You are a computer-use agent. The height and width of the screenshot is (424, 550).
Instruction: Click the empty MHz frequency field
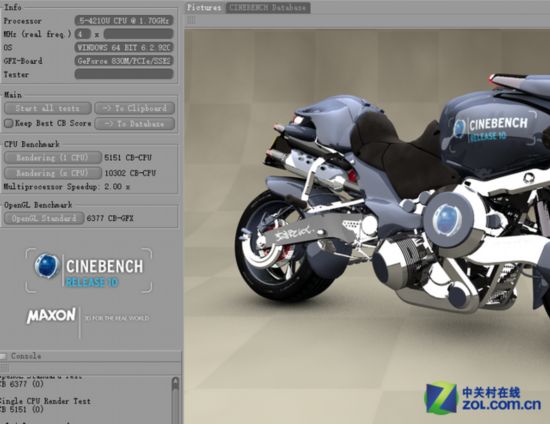[x=138, y=34]
